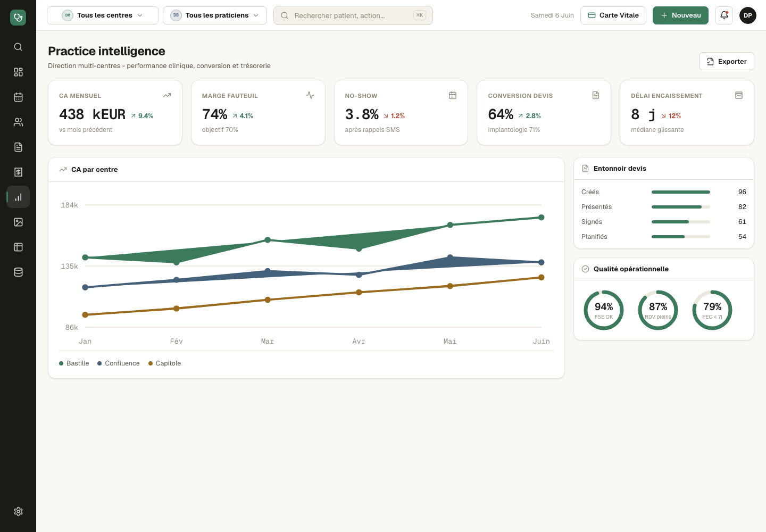The width and height of the screenshot is (766, 532).
Task: Expand the Tous les praticiens dropdown
Action: (x=215, y=15)
